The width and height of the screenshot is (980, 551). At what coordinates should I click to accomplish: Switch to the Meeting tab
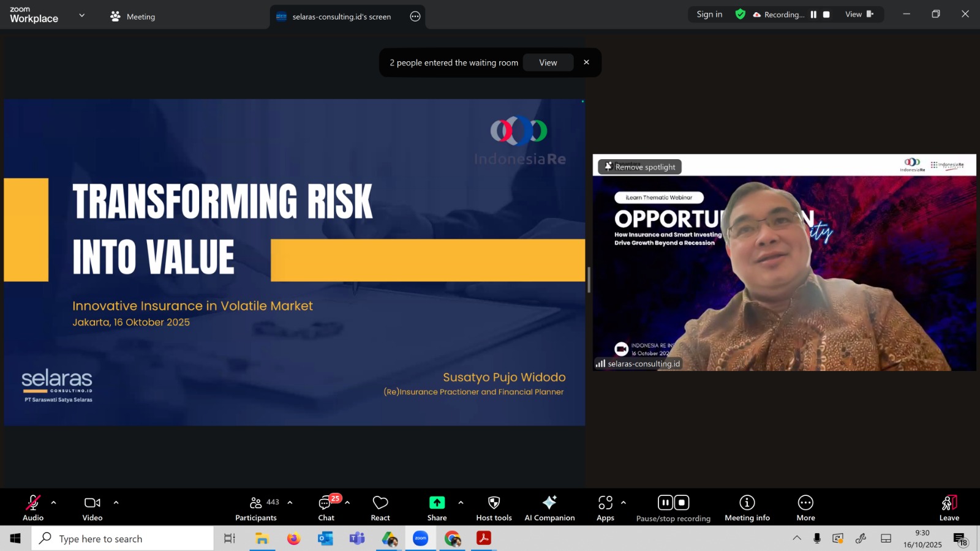click(133, 17)
